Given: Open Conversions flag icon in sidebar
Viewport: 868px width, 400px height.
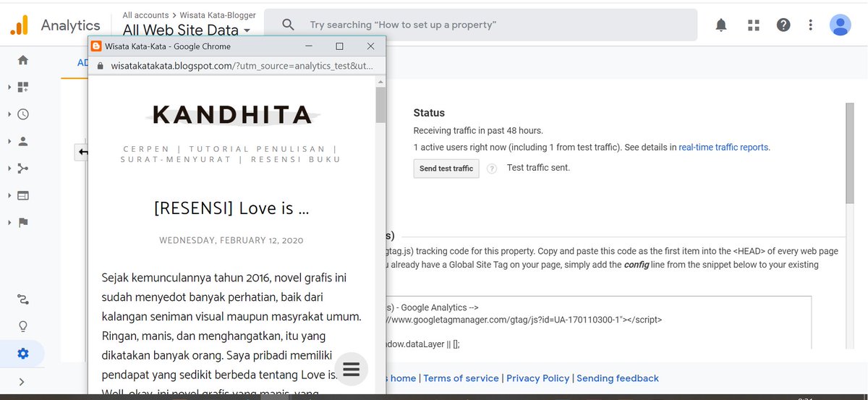Looking at the screenshot, I should [x=23, y=223].
